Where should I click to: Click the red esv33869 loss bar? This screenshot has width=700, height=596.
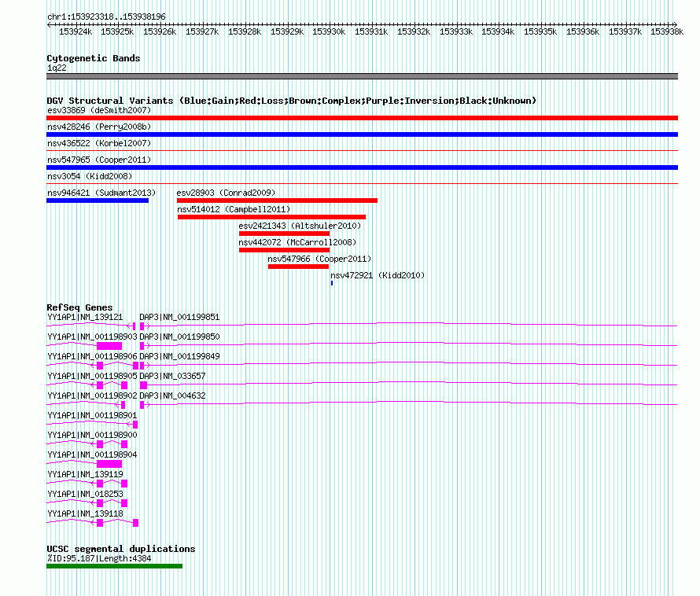(362, 118)
